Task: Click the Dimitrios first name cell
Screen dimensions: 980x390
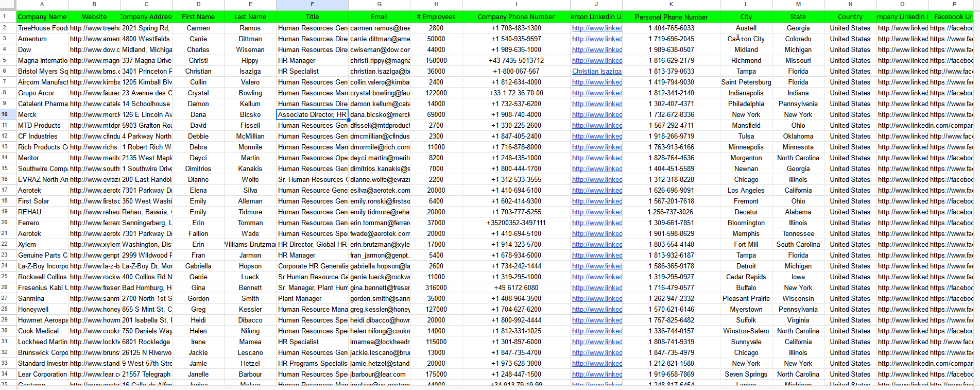Action: pyautogui.click(x=198, y=168)
